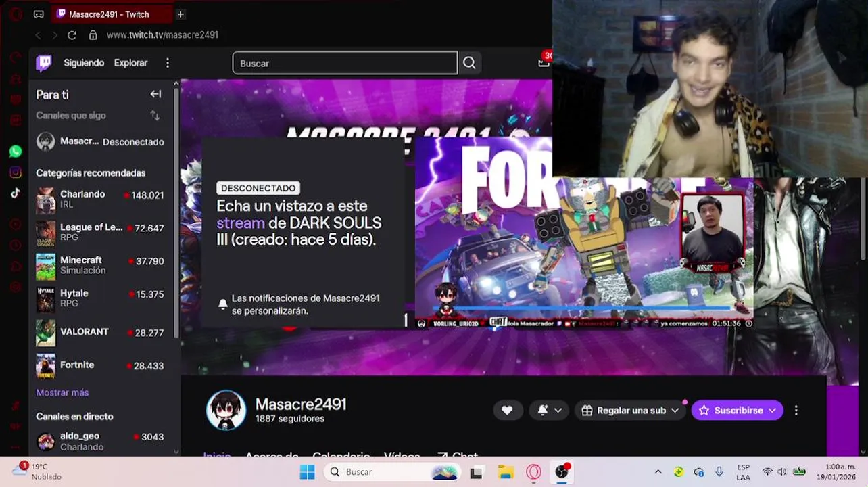Click the Opera GX logo menu
The image size is (868, 487).
pyautogui.click(x=16, y=14)
